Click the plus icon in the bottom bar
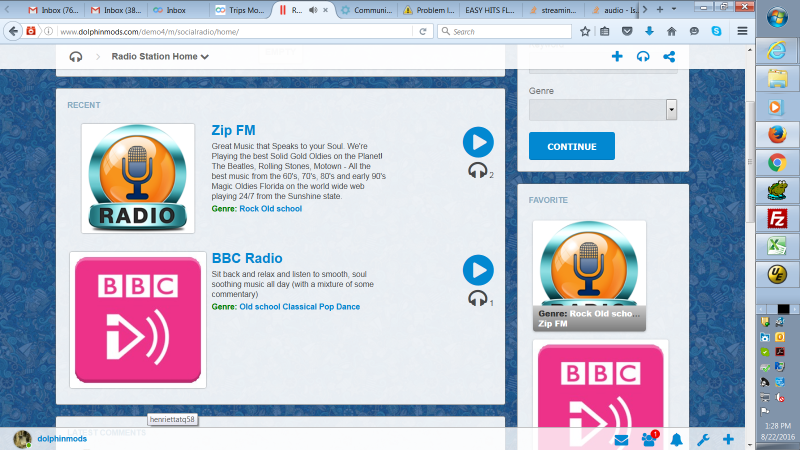Image resolution: width=800 pixels, height=450 pixels. pyautogui.click(x=728, y=439)
